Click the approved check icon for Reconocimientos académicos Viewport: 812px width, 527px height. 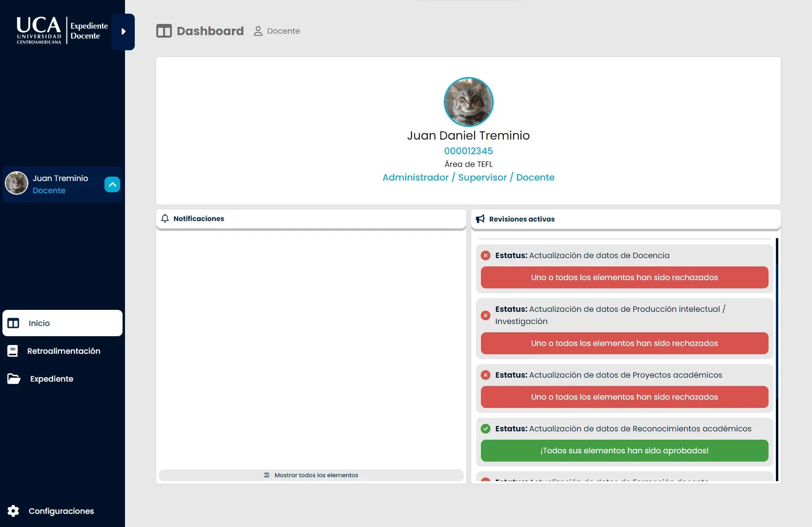click(x=485, y=428)
